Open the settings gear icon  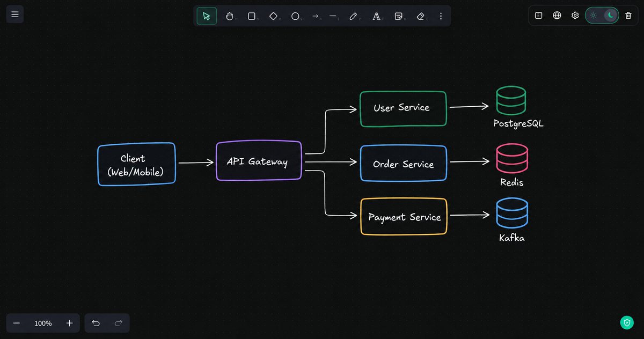[x=575, y=16]
